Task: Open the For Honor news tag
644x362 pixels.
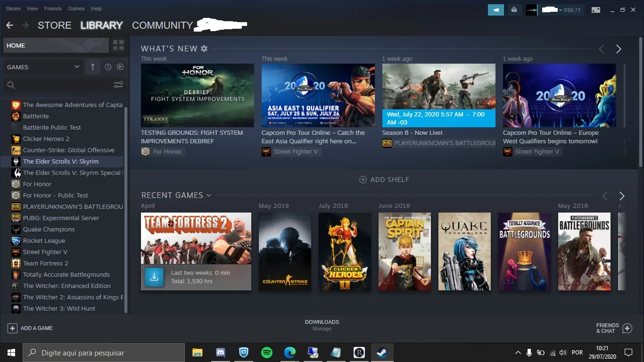Action: [x=163, y=152]
